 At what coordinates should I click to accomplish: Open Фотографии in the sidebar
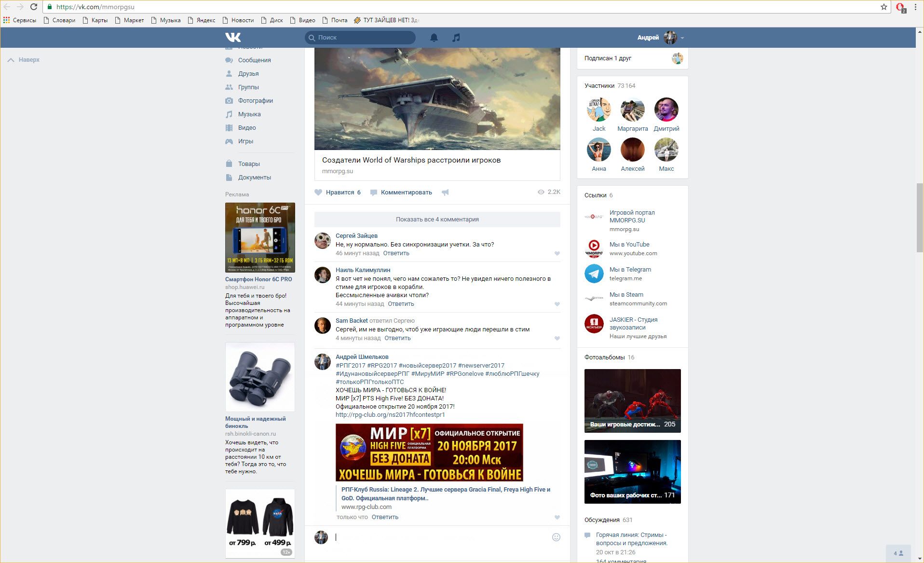tap(256, 101)
